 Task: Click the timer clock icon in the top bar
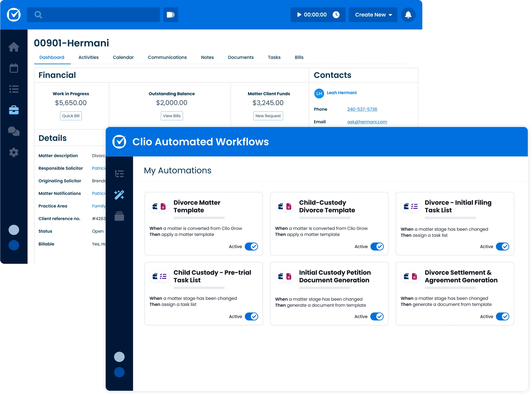[x=336, y=15]
